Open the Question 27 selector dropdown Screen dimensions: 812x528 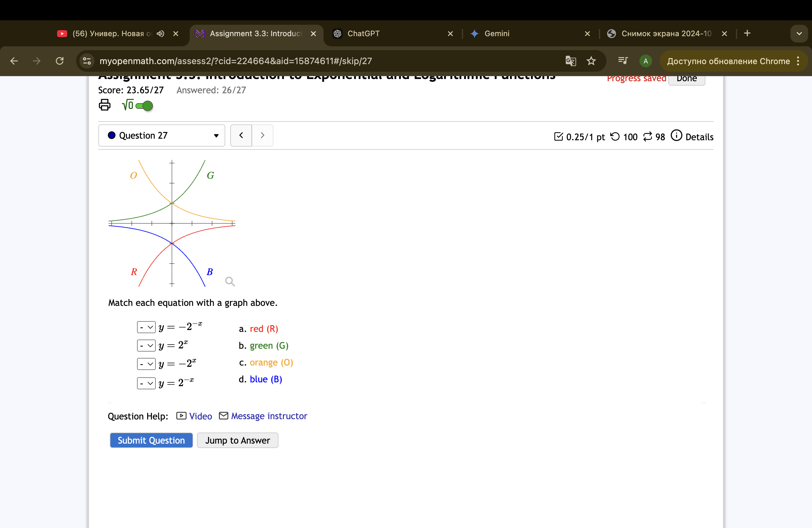tap(162, 135)
